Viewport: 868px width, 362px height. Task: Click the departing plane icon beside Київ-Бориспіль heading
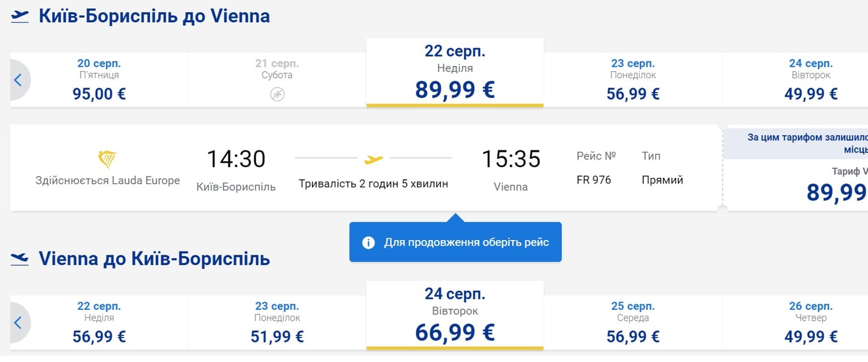pyautogui.click(x=20, y=16)
